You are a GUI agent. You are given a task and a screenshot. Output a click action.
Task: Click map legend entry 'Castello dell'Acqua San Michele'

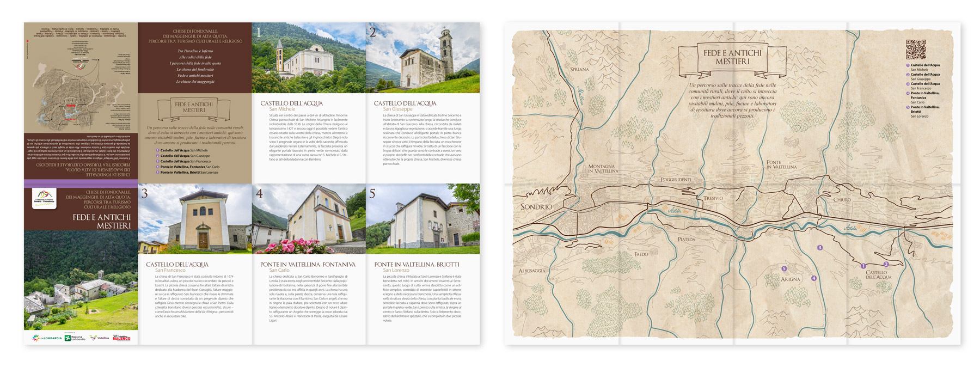(x=923, y=68)
